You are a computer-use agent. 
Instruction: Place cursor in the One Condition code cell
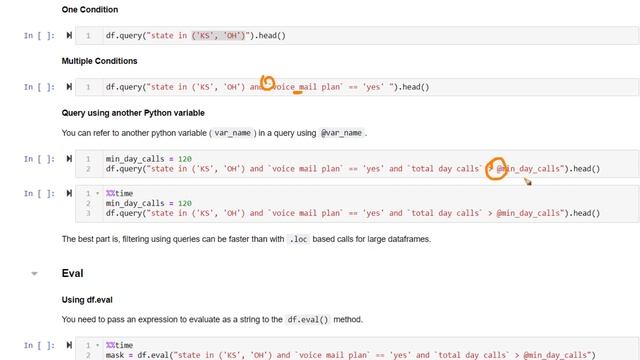point(357,36)
